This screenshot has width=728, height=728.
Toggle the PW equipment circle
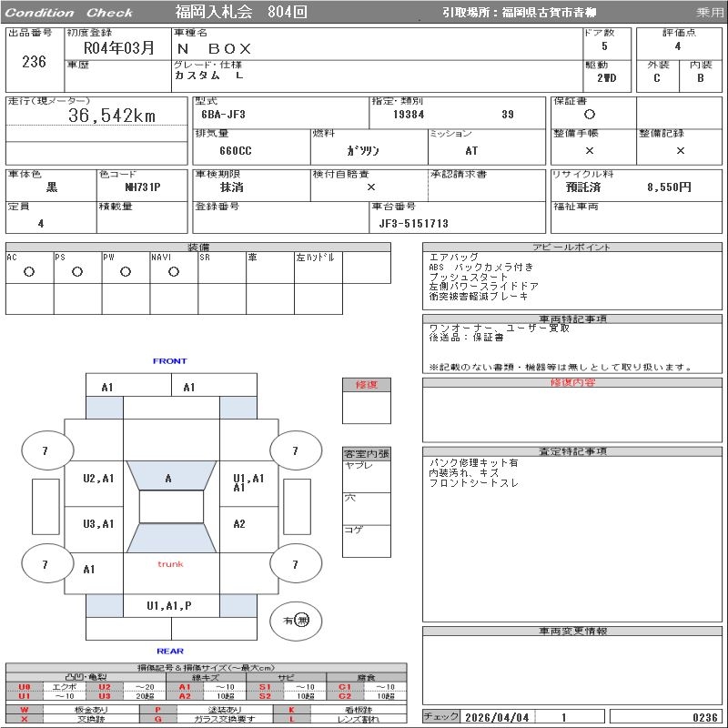click(x=126, y=271)
